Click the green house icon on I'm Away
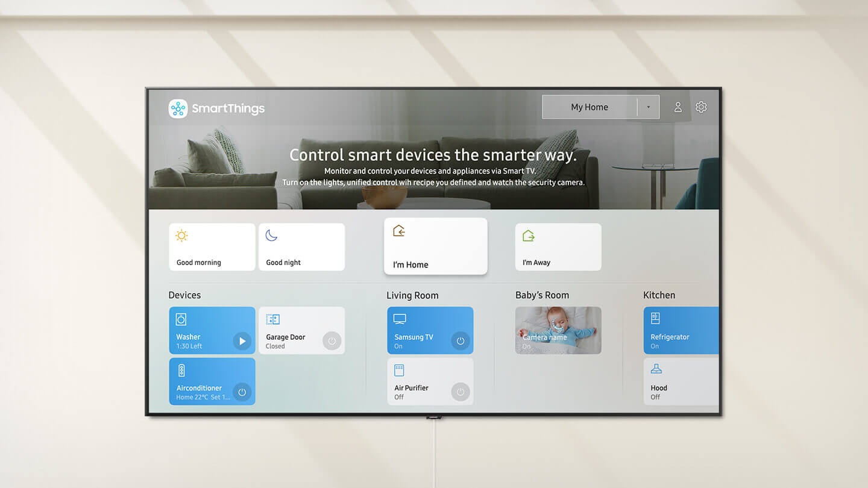 click(529, 236)
